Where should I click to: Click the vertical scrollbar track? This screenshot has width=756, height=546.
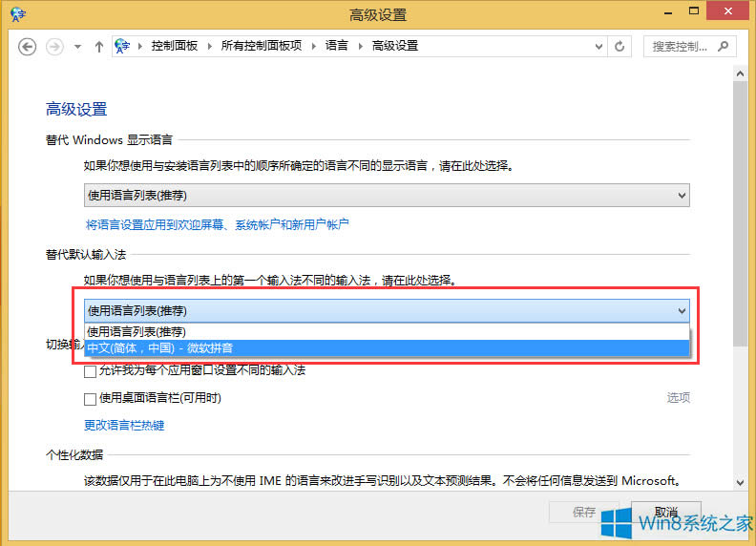click(x=740, y=410)
